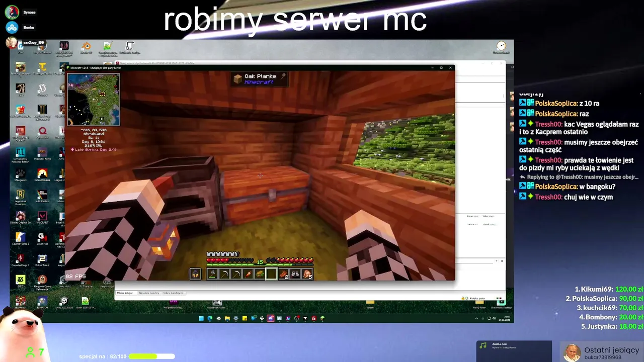Select the Risk of Rain 2 desktop icon
The image size is (644, 362).
(x=42, y=260)
